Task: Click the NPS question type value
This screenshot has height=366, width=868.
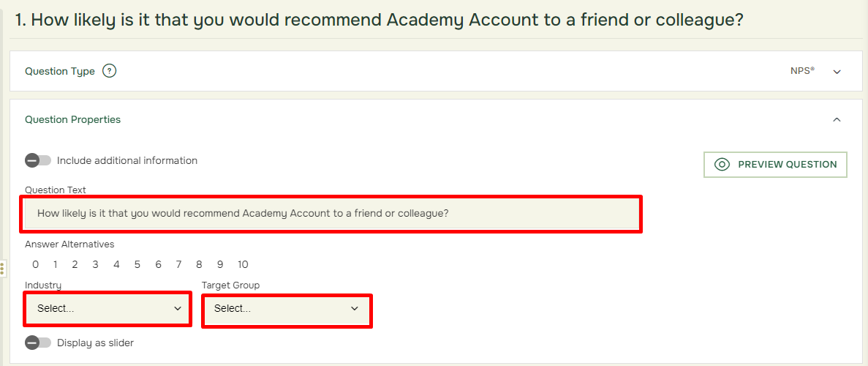Action: (802, 71)
